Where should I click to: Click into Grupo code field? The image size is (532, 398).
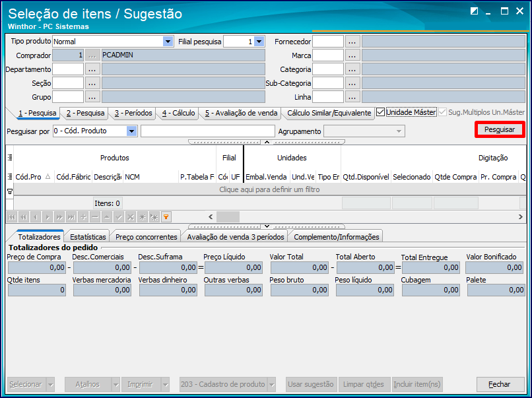[68, 97]
